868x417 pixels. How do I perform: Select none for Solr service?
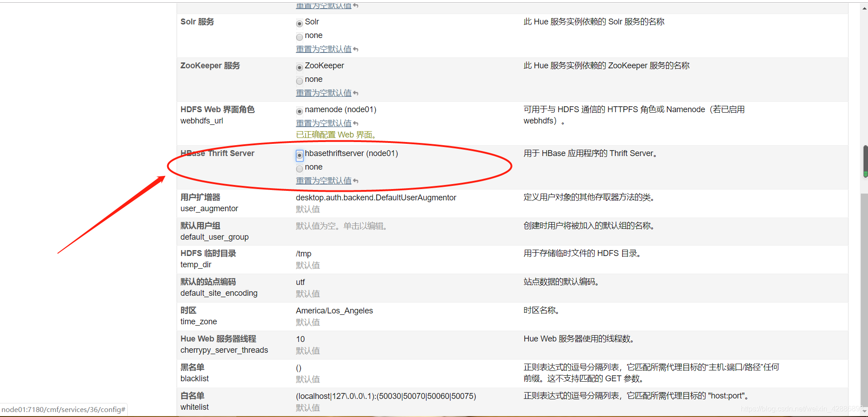pyautogui.click(x=299, y=37)
